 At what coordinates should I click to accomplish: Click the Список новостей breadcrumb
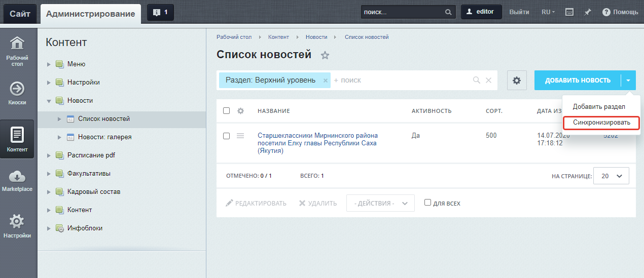click(367, 37)
